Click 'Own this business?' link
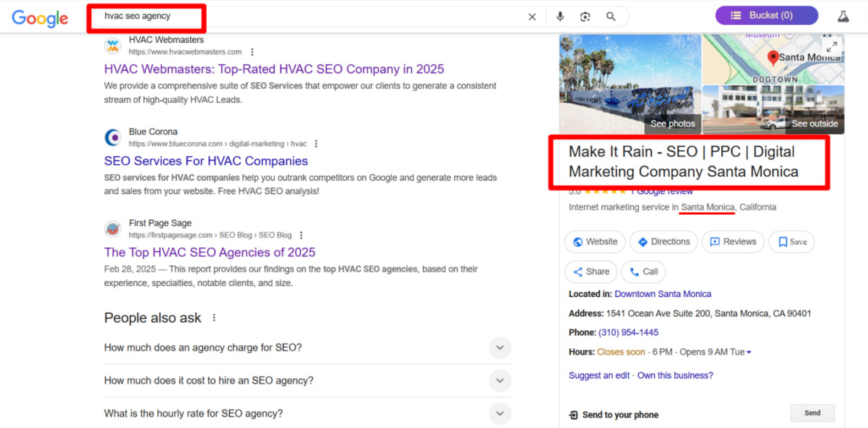This screenshot has width=868, height=428. [675, 375]
